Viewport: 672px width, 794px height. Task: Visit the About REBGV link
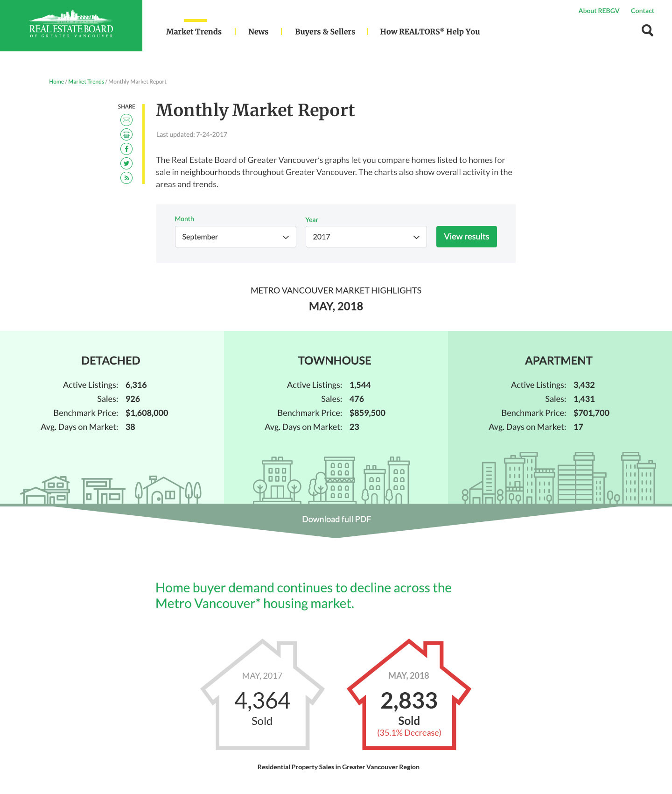(x=599, y=11)
